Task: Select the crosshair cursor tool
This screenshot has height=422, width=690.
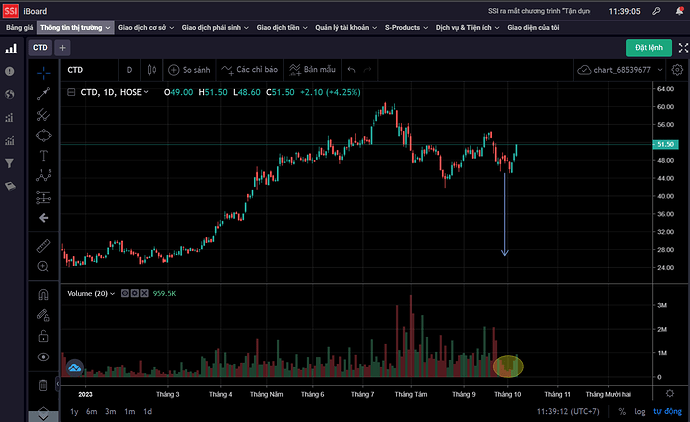Action: [43, 73]
